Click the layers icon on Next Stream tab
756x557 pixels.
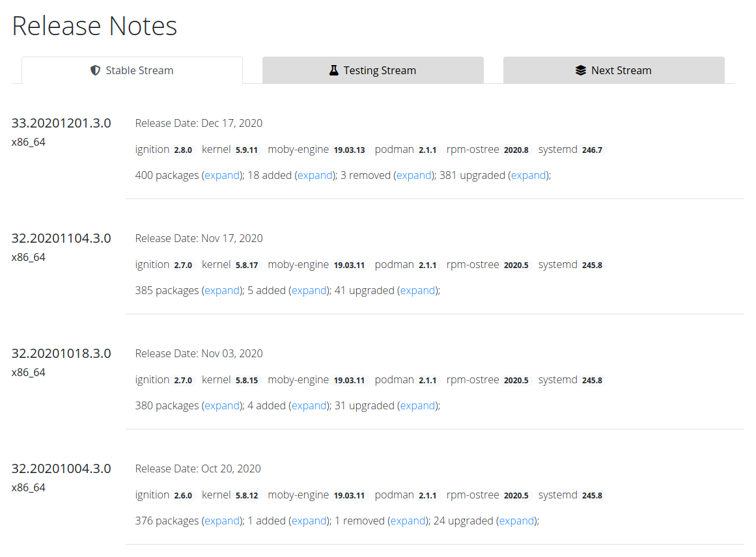click(x=581, y=70)
